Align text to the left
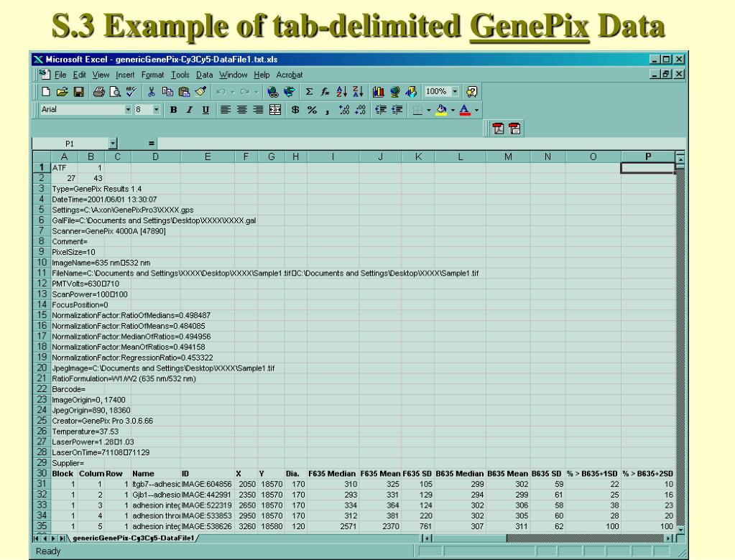Screen dimensions: 735x560 226,110
